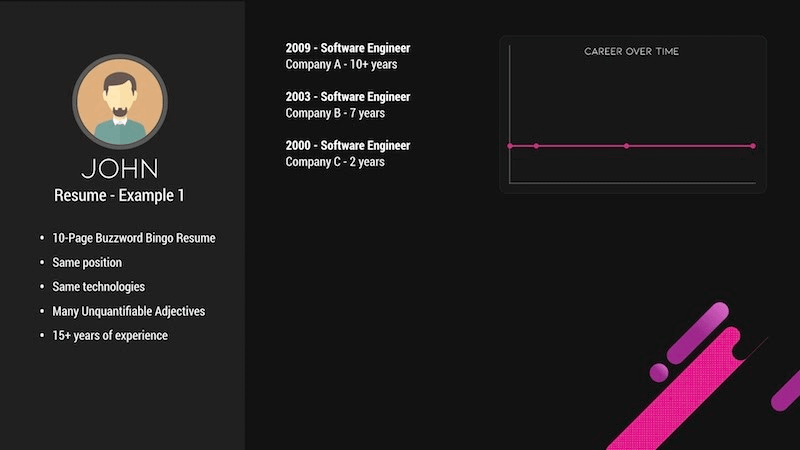The width and height of the screenshot is (800, 450).
Task: Select the last data point on the career line
Action: (753, 146)
